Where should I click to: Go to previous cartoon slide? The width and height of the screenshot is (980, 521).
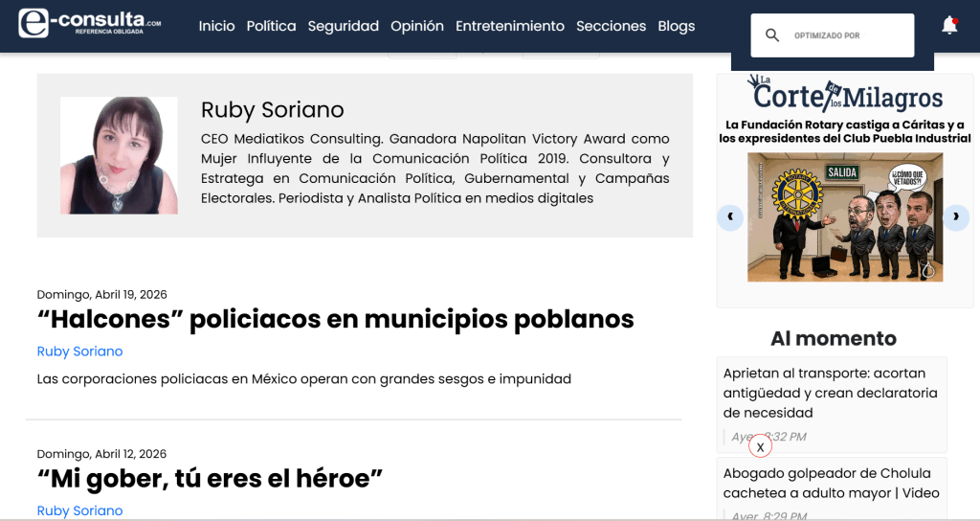[730, 217]
